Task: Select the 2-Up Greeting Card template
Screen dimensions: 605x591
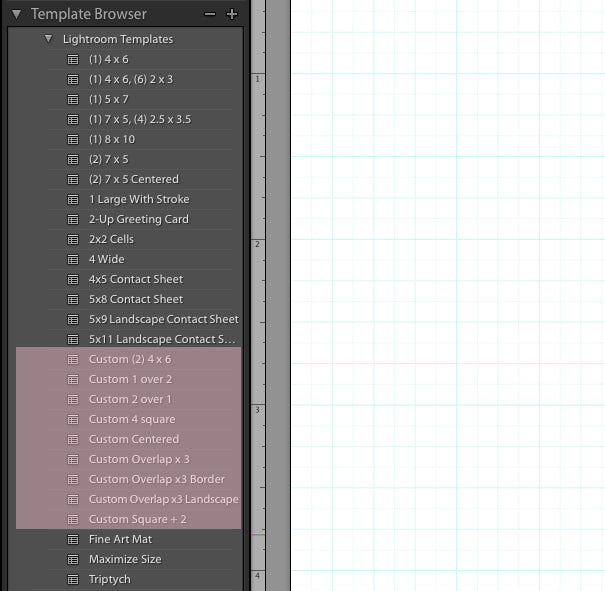Action: [x=140, y=220]
